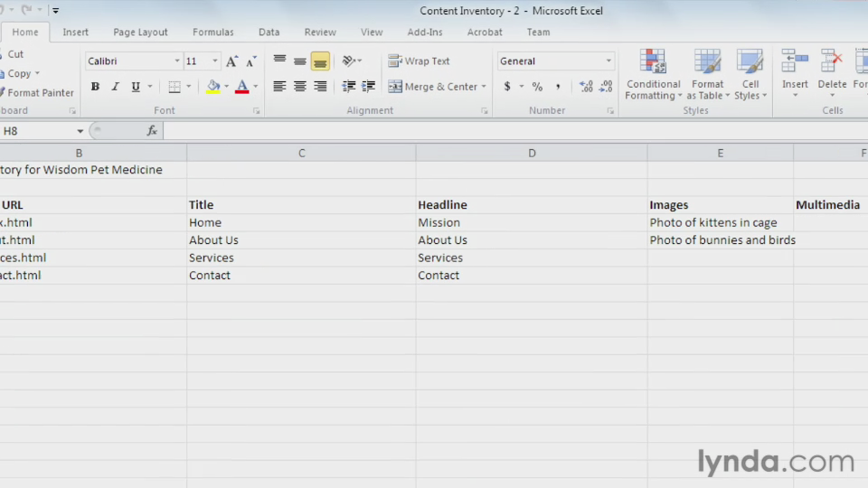The height and width of the screenshot is (488, 868).
Task: Switch to the Page Layout tab
Action: pyautogui.click(x=140, y=32)
